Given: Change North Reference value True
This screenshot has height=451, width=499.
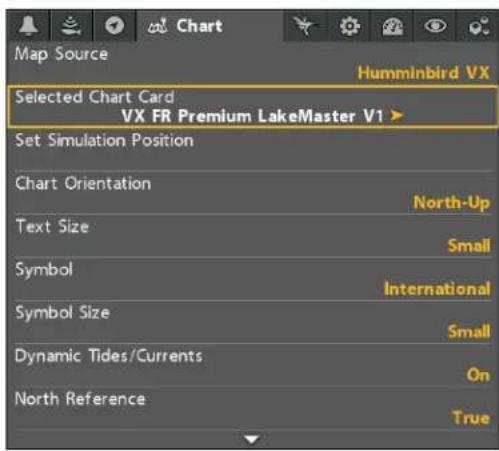Looking at the screenshot, I should (x=471, y=418).
